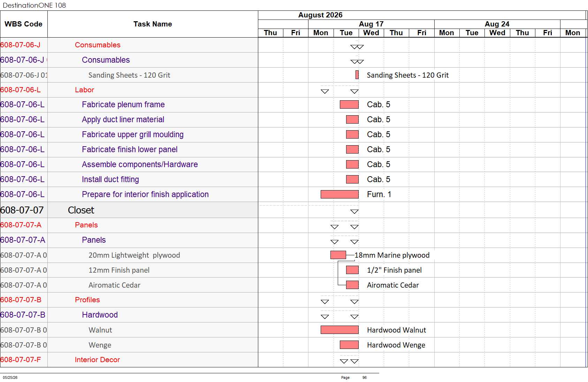The height and width of the screenshot is (382, 588).
Task: Select the Profiles summary task name
Action: (x=87, y=300)
